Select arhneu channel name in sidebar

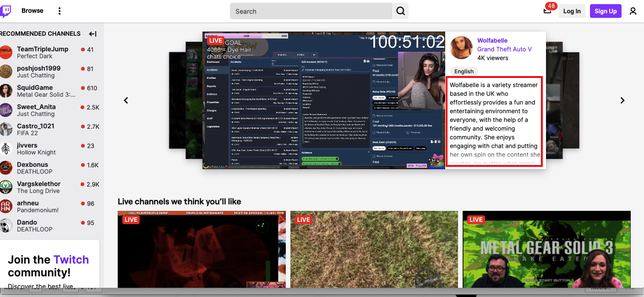coord(27,203)
